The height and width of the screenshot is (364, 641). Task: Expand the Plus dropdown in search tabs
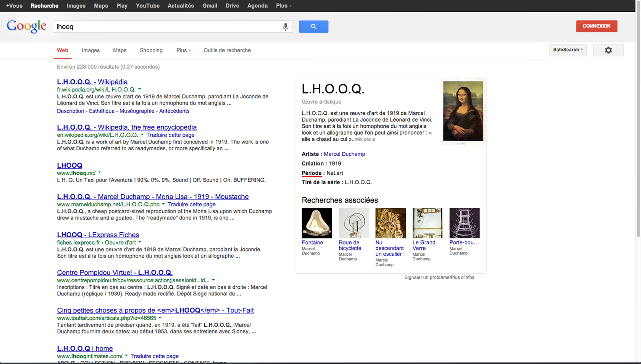184,50
